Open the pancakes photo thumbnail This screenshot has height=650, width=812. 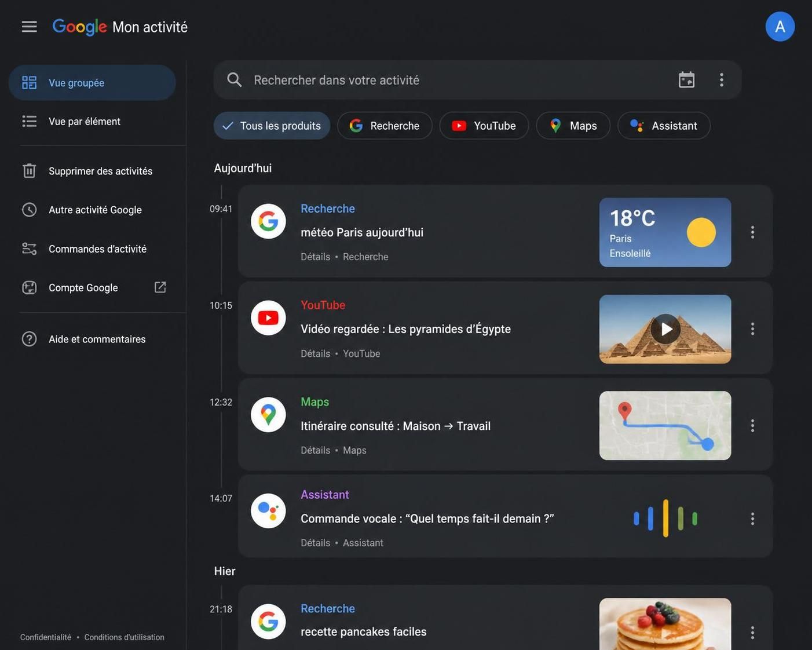pyautogui.click(x=665, y=624)
